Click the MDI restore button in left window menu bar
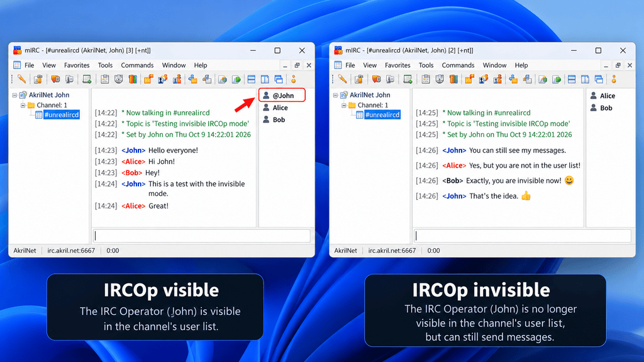Screen dimensions: 644x362 tap(297, 65)
